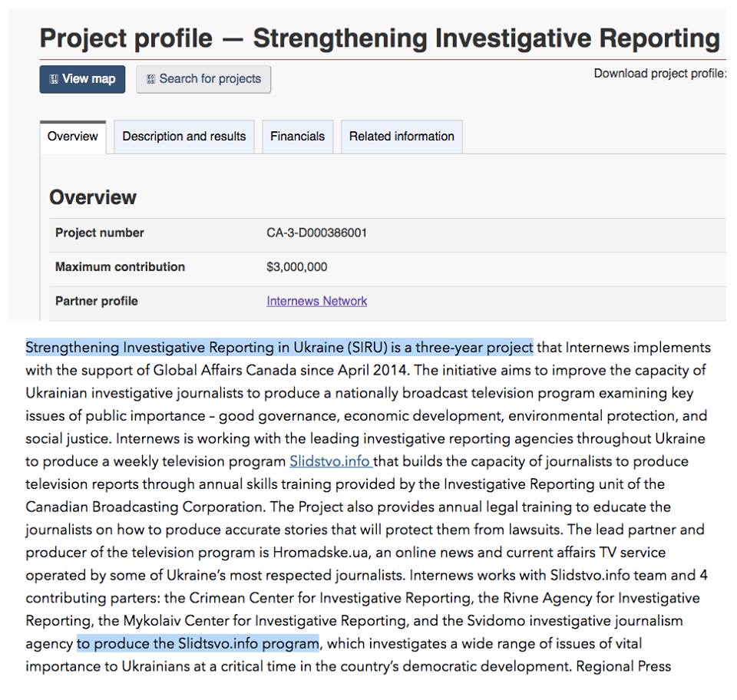Open the Internews Network partner link
This screenshot has height=700, width=737.
pyautogui.click(x=316, y=301)
